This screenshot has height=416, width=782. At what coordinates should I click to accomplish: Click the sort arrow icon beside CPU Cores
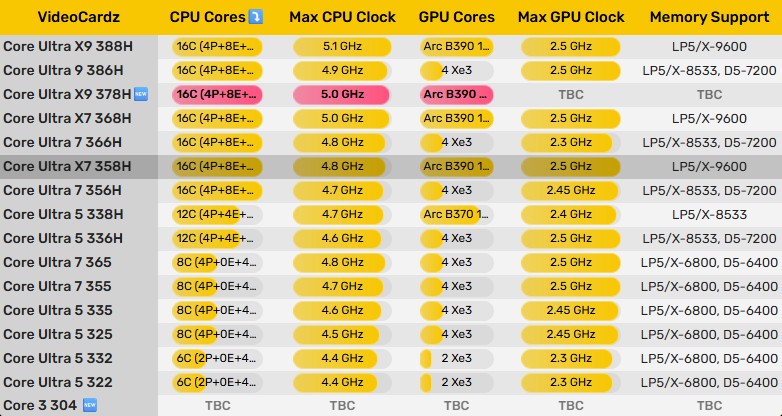(x=256, y=17)
